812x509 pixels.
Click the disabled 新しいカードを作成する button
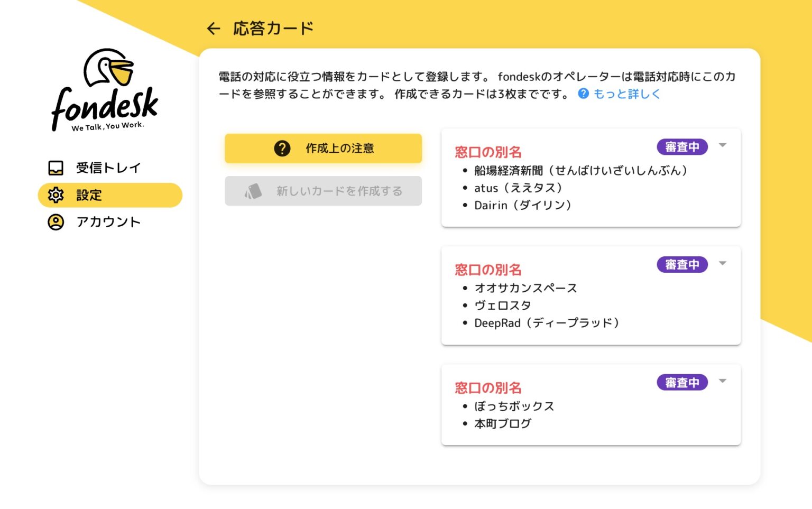(324, 190)
